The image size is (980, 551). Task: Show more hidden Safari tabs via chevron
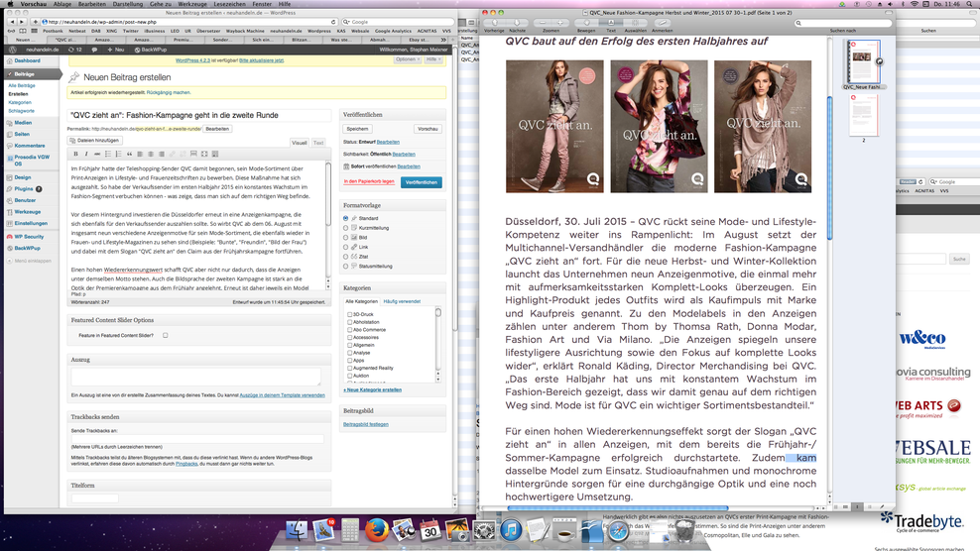click(x=443, y=40)
